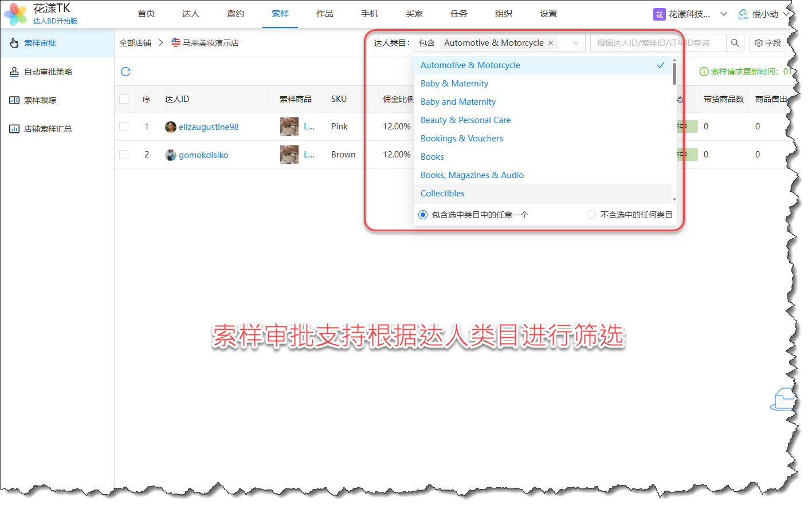Expand the 花漾科技 team switcher dropdown
Screen dimensions: 812x509
(x=723, y=14)
